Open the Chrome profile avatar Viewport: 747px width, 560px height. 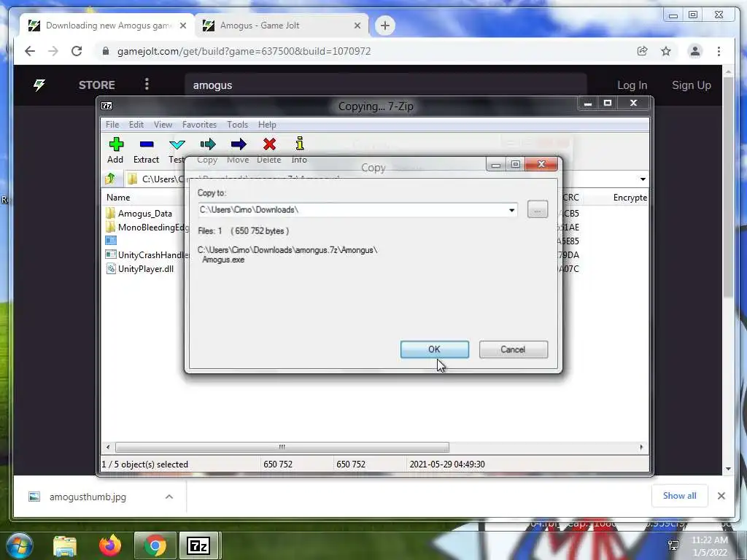pyautogui.click(x=695, y=51)
